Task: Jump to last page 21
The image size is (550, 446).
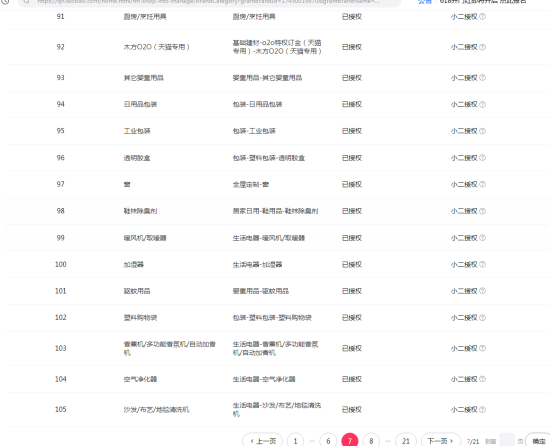Action: click(406, 441)
